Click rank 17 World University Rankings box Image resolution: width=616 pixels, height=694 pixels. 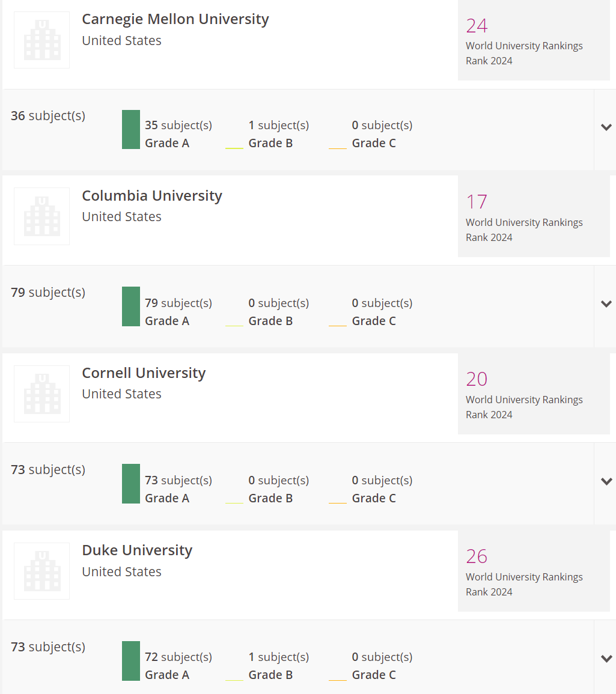pyautogui.click(x=534, y=216)
